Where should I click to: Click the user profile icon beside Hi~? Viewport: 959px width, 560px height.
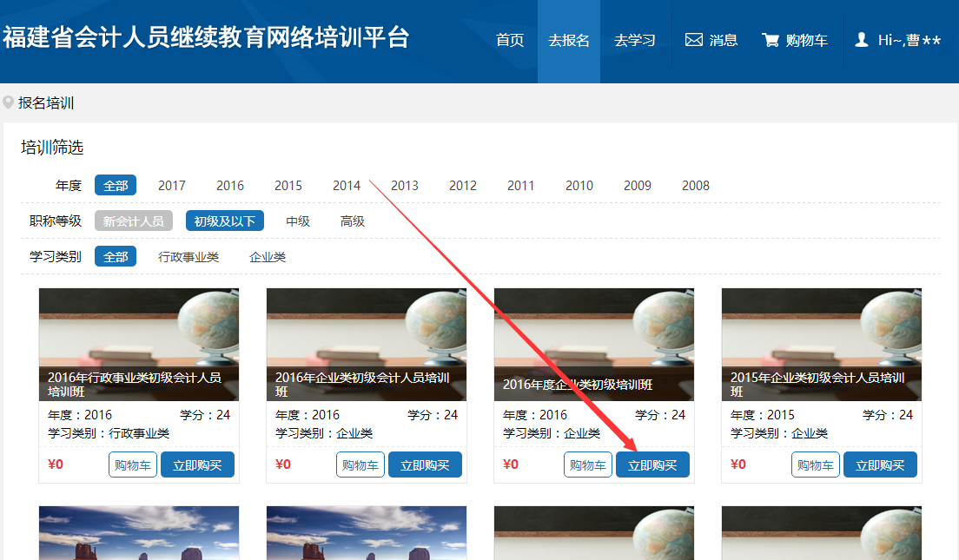click(x=861, y=40)
